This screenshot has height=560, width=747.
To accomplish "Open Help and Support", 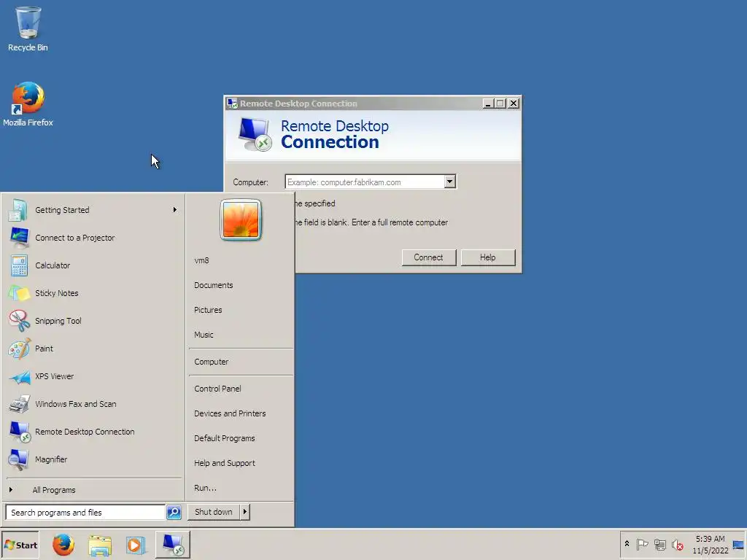I will pyautogui.click(x=225, y=463).
